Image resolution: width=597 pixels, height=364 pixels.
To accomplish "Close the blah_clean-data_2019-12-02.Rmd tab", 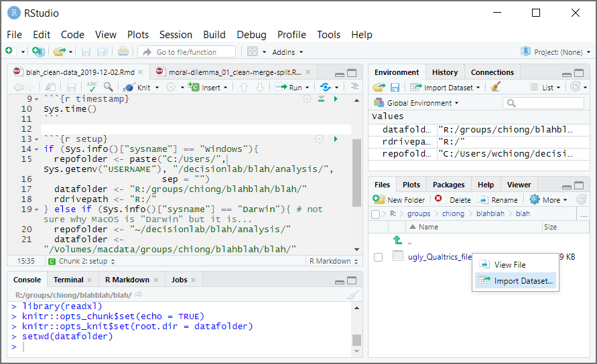I will [x=141, y=72].
